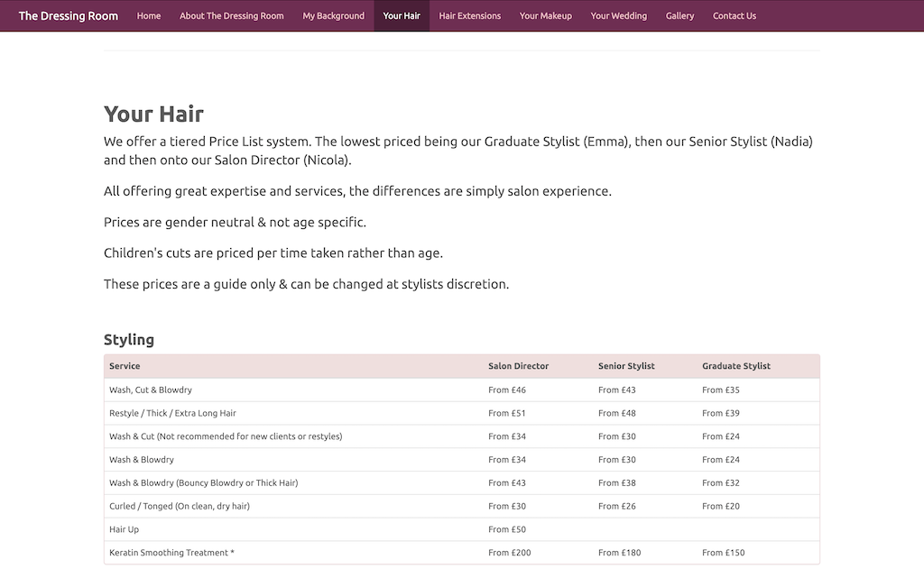This screenshot has width=924, height=578.
Task: Go to the Home page
Action: (149, 15)
